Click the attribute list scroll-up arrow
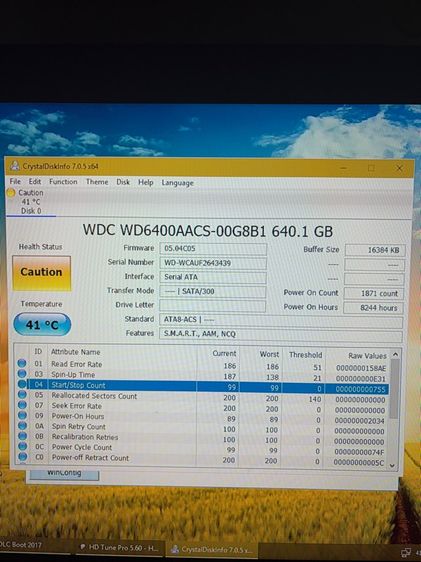Screen dimensions: 421x562 (395, 354)
